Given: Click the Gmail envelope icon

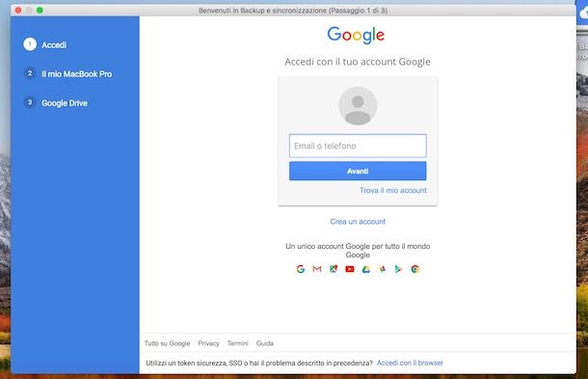Looking at the screenshot, I should point(317,269).
